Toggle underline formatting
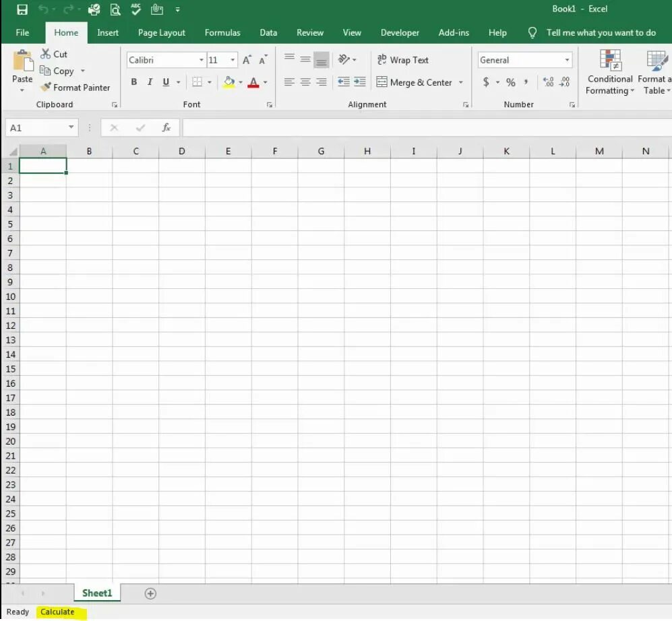Viewport: 672px width, 621px height. (x=164, y=82)
